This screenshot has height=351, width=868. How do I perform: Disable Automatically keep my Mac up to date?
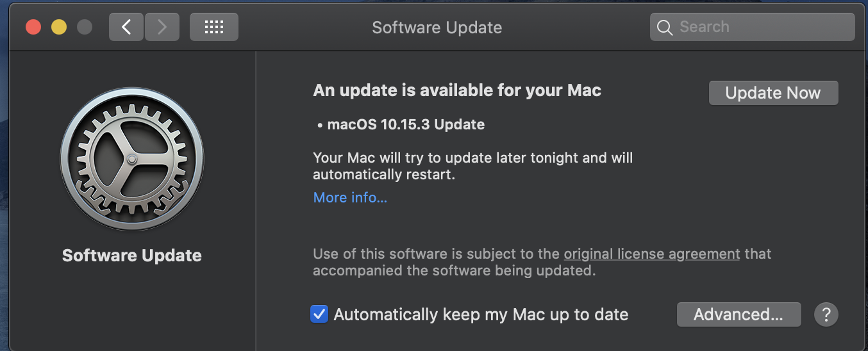click(x=319, y=314)
